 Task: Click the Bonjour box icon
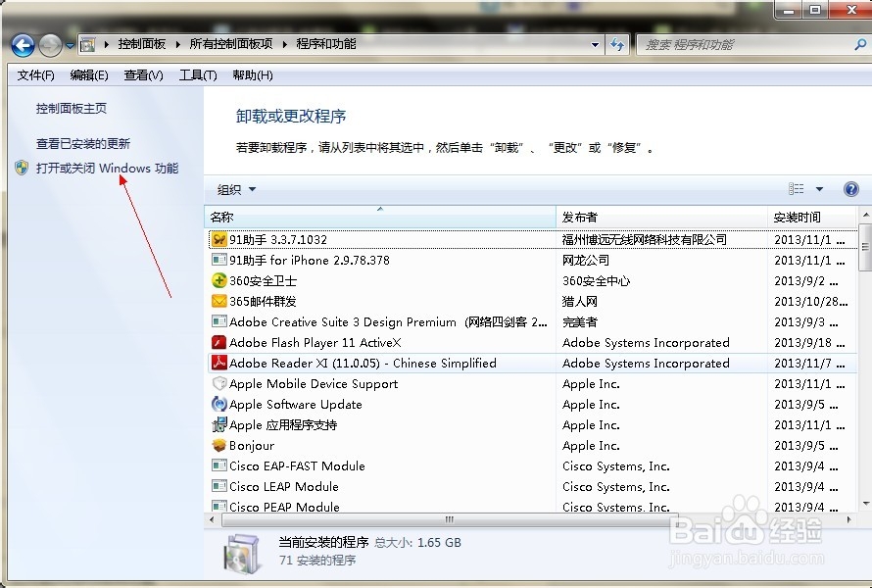219,445
